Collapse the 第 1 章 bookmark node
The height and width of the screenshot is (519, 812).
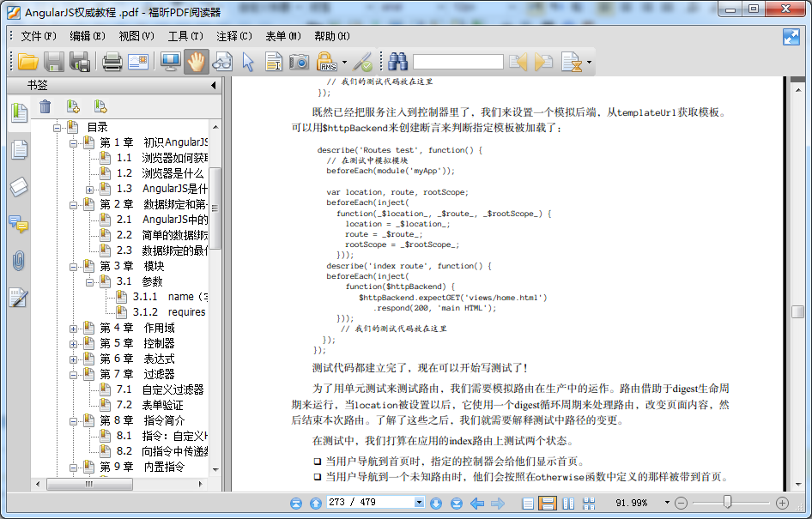click(73, 143)
